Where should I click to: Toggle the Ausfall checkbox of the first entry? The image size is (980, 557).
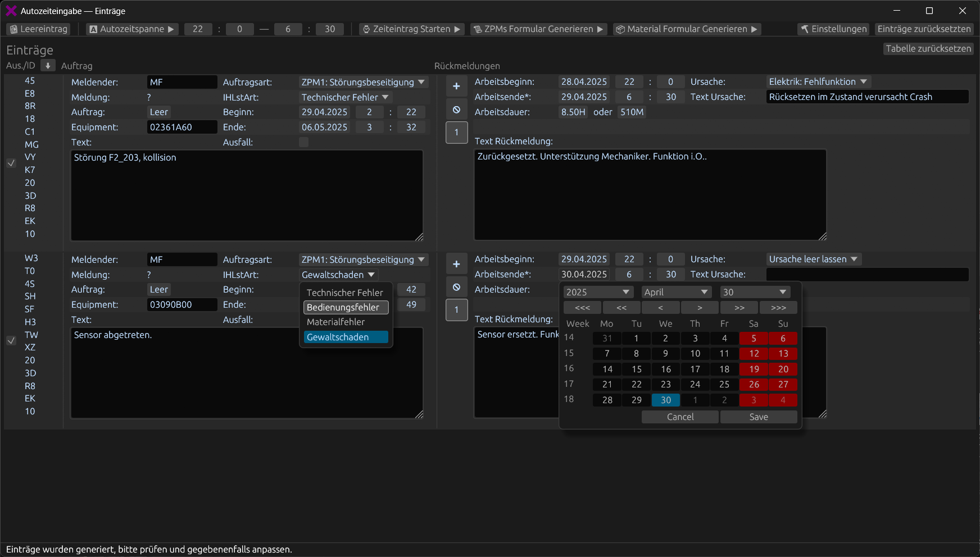(x=303, y=142)
